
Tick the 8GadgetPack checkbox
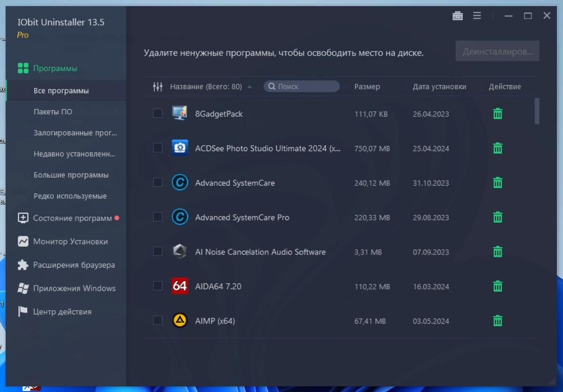(158, 113)
